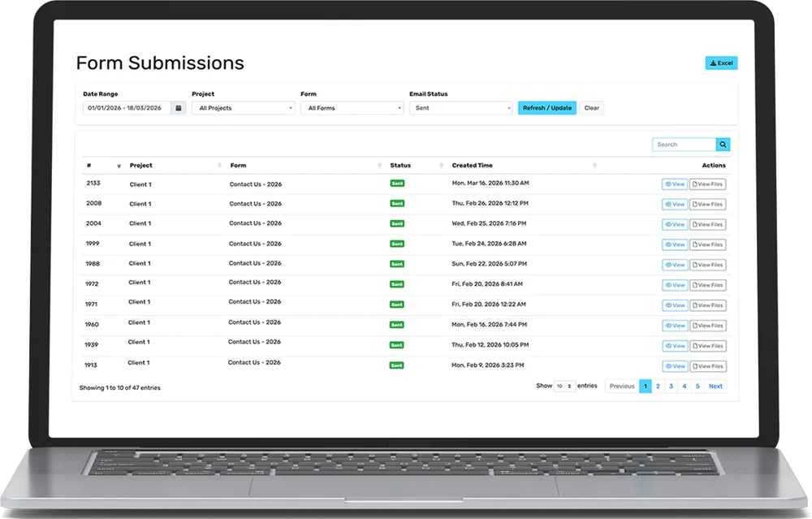View files for submission 2004
The width and height of the screenshot is (812, 519).
point(707,225)
